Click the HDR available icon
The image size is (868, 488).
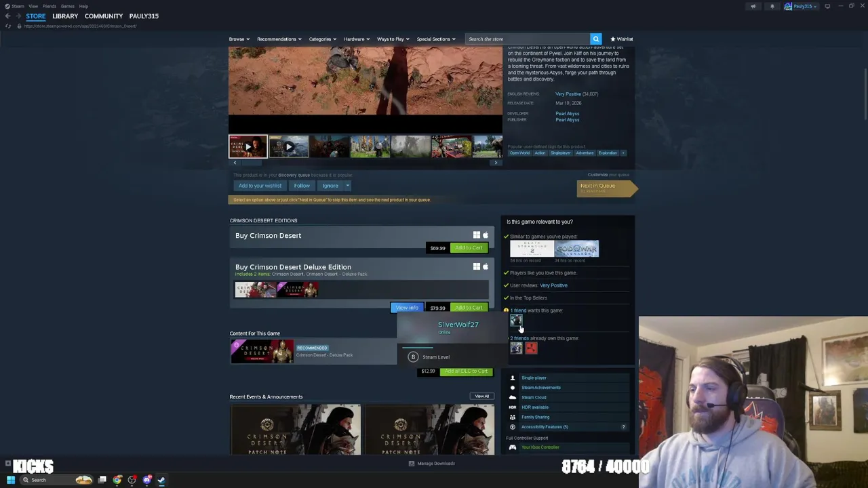(x=513, y=407)
